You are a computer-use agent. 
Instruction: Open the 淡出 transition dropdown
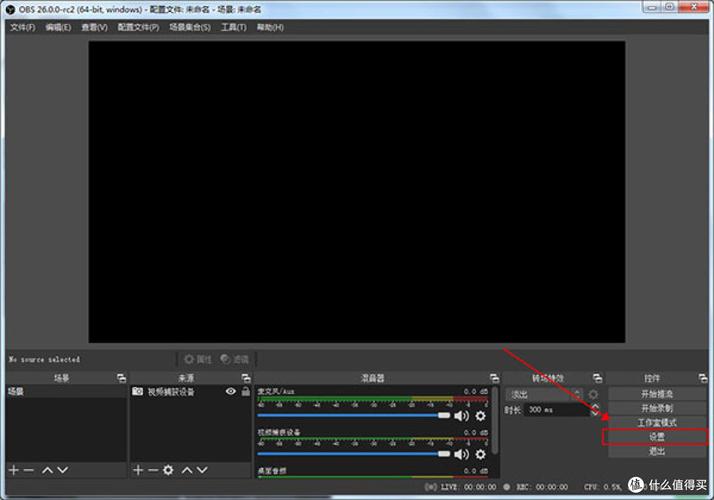544,394
